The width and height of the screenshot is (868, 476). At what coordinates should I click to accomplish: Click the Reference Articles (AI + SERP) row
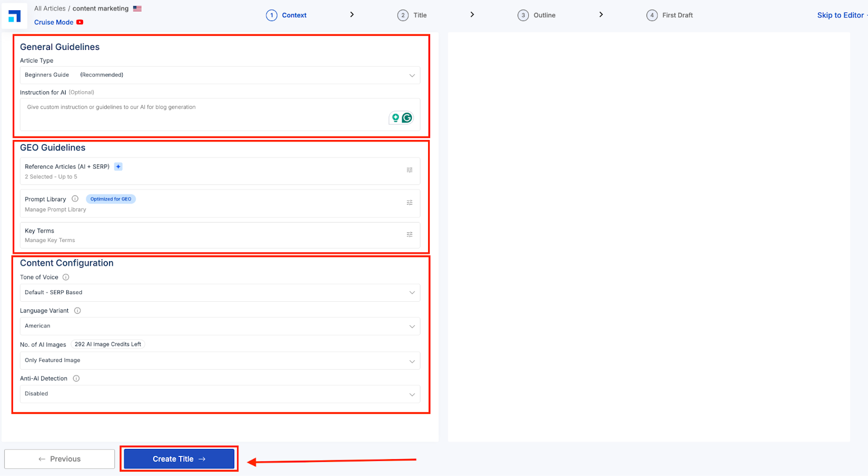pyautogui.click(x=220, y=171)
